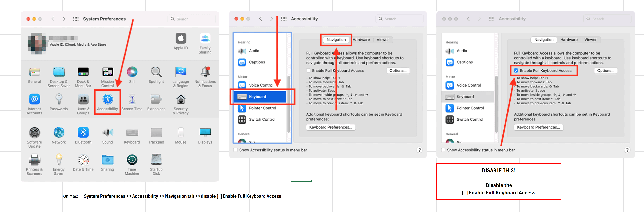Image resolution: width=644 pixels, height=212 pixels.
Task: Open Dock & Menu Bar settings
Action: 83,72
